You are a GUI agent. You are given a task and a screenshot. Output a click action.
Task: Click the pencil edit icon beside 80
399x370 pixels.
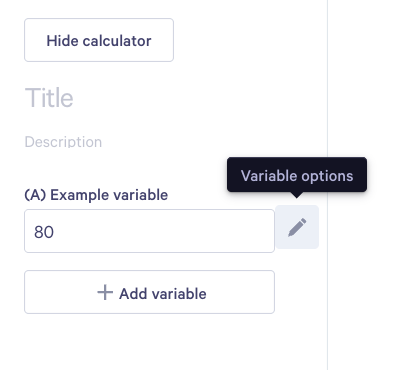coord(297,227)
